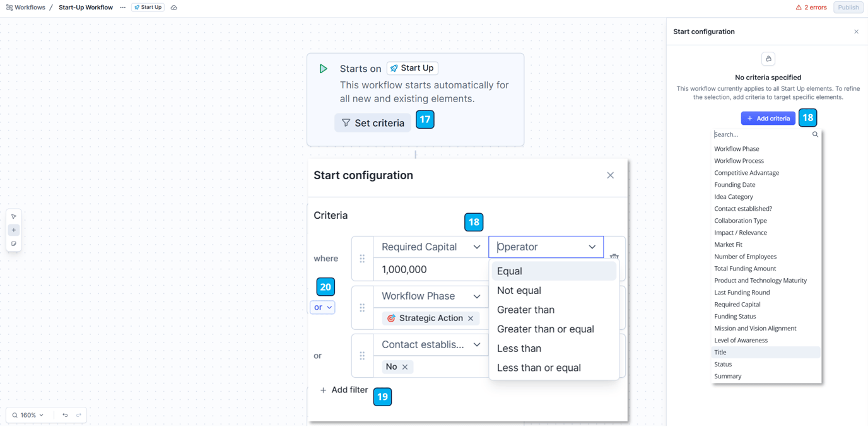Click the search magnifier in the criteria list
The width and height of the screenshot is (868, 427).
click(814, 134)
